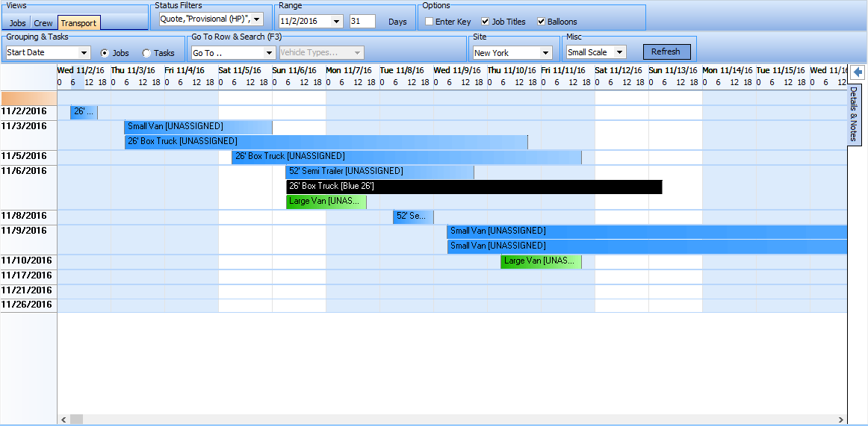The width and height of the screenshot is (868, 427).
Task: Toggle the Balloons checkbox
Action: (x=542, y=22)
